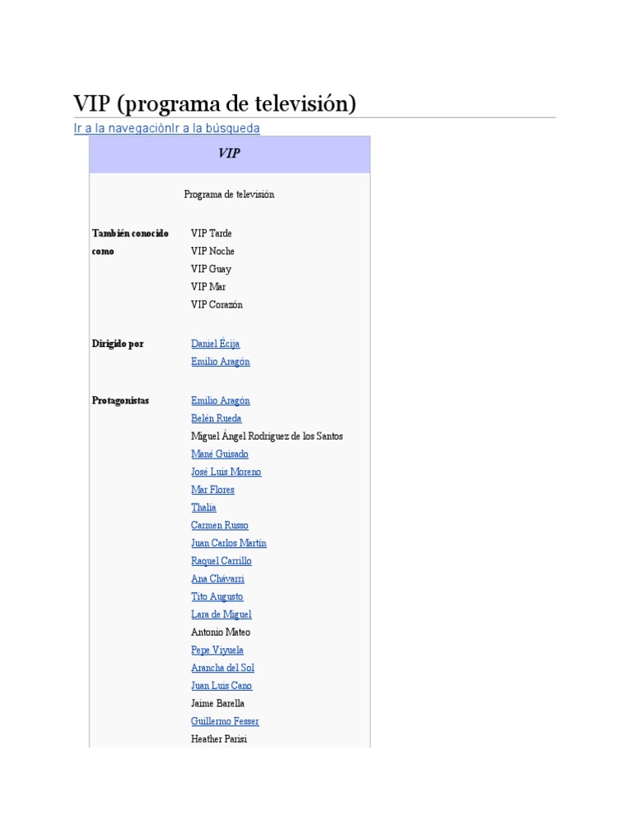Open the Carmen Russo link

point(220,525)
